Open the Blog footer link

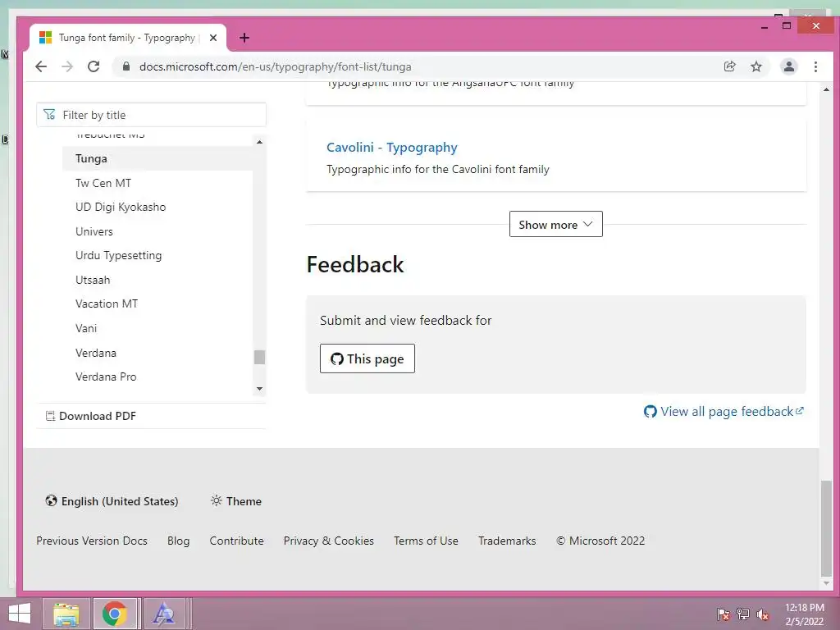click(x=178, y=541)
